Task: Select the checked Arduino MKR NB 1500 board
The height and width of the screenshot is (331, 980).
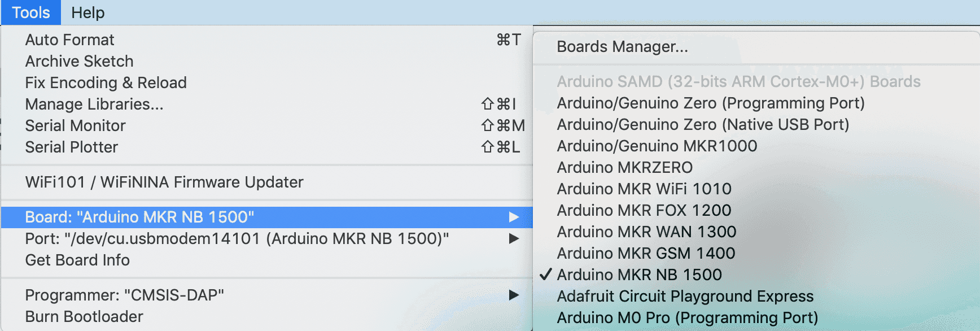Action: coord(639,275)
